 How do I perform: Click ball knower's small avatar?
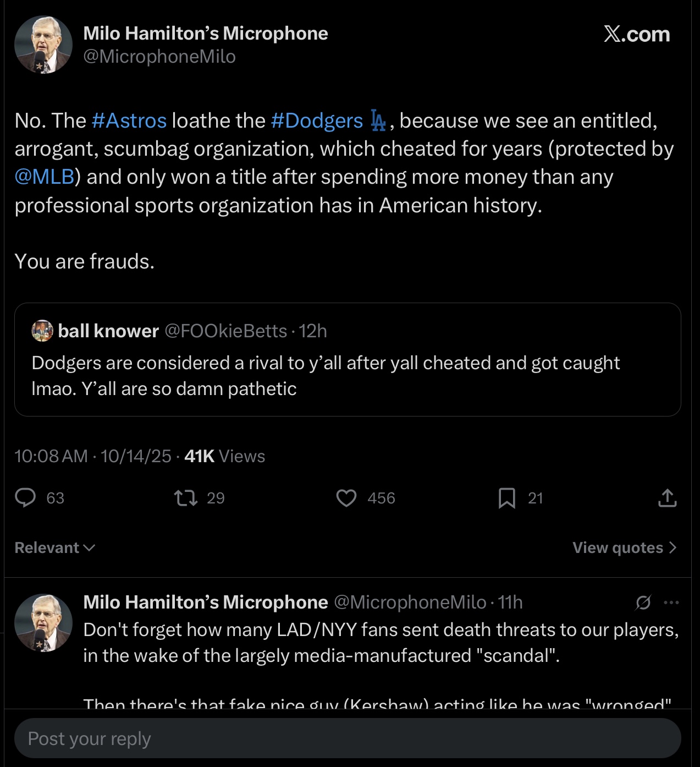(x=42, y=331)
